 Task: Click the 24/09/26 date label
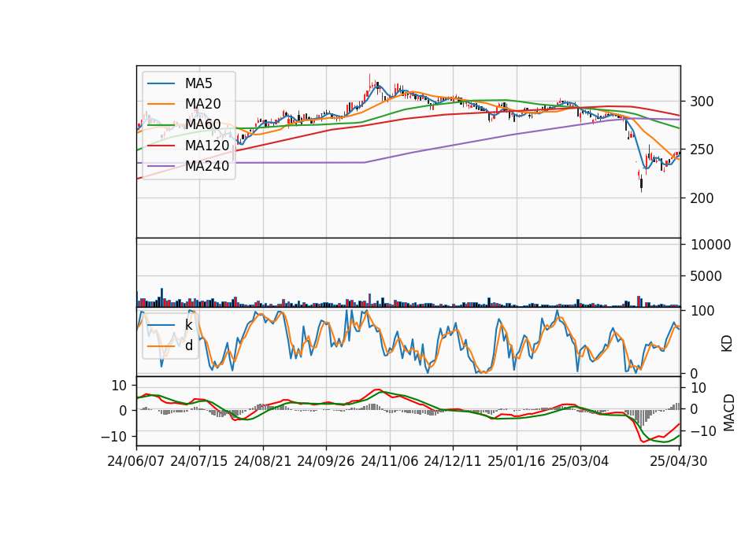[x=325, y=461]
